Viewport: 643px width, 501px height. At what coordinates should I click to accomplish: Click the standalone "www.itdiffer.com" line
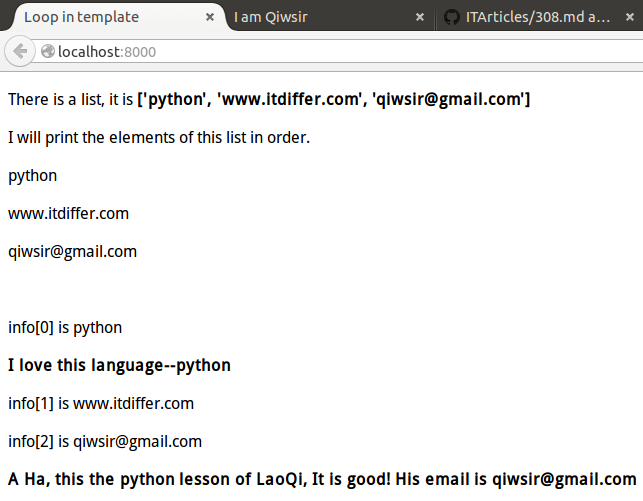(68, 213)
